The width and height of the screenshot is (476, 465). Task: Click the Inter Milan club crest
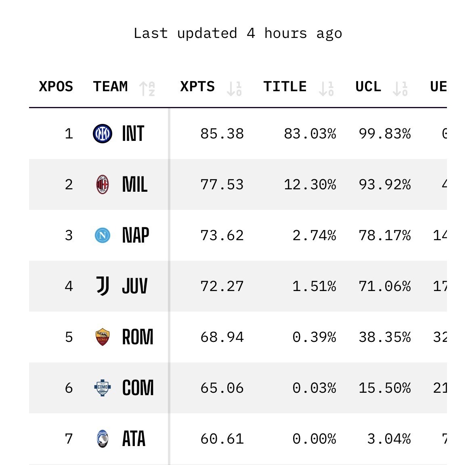[x=103, y=134]
